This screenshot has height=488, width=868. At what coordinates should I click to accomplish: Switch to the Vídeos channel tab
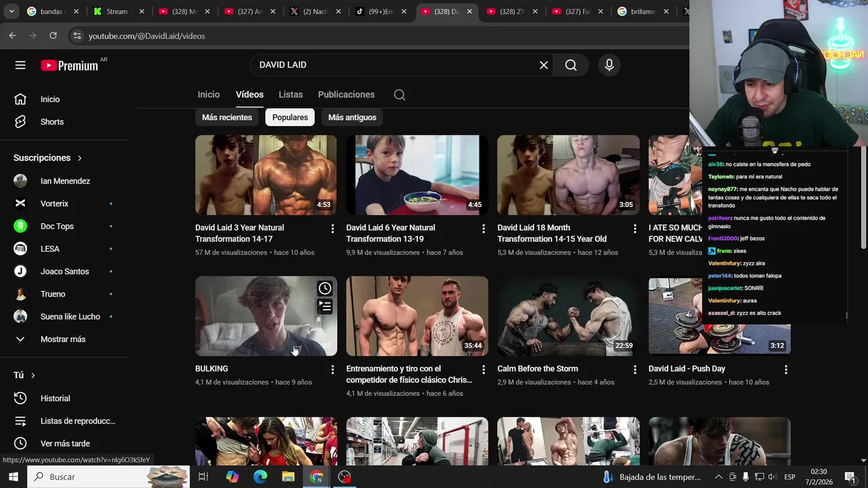click(x=250, y=95)
